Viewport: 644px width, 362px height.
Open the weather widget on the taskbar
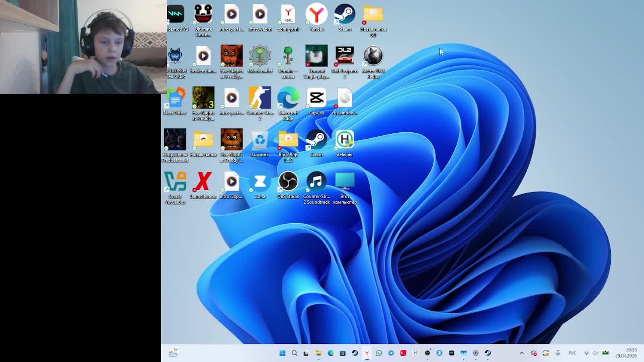174,353
